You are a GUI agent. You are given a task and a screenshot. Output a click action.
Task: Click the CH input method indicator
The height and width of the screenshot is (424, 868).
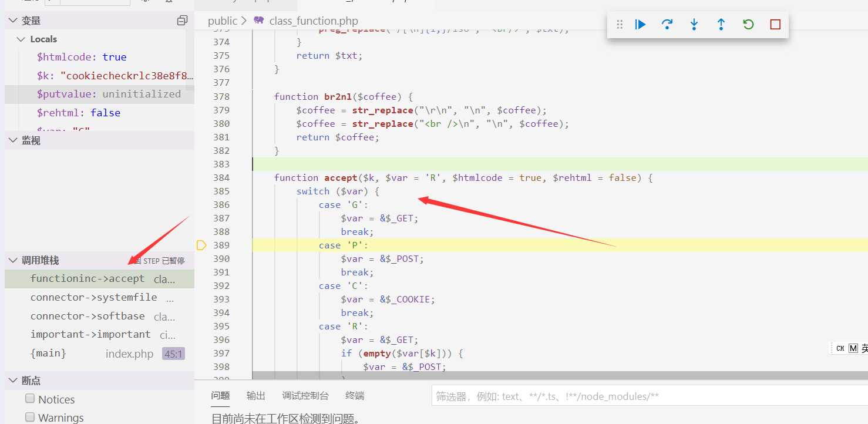(840, 348)
